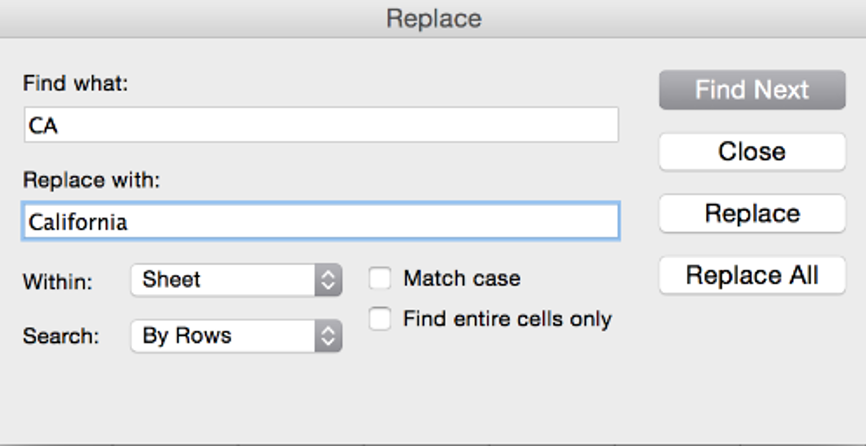Click the Find Next button
Image resolution: width=866 pixels, height=446 pixels.
[752, 90]
